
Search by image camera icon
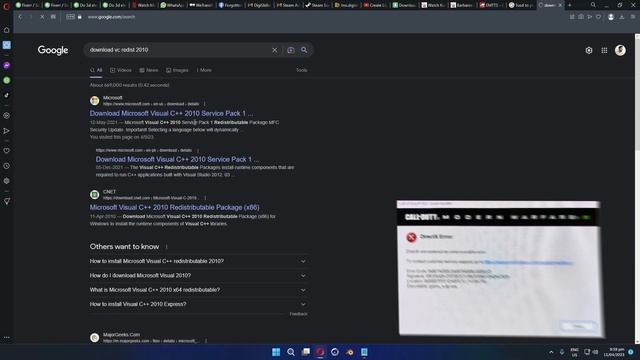(x=291, y=50)
